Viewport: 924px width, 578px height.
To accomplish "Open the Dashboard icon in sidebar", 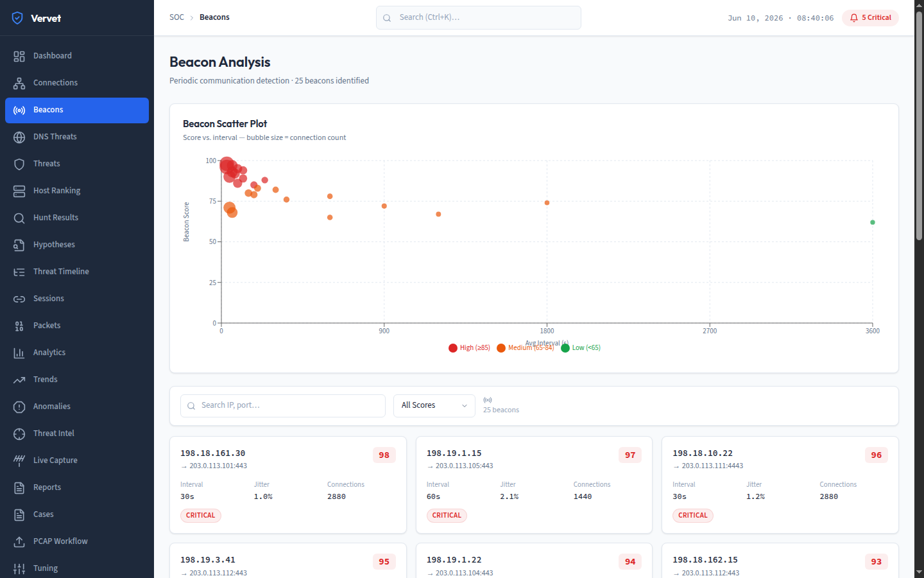I will (x=19, y=56).
